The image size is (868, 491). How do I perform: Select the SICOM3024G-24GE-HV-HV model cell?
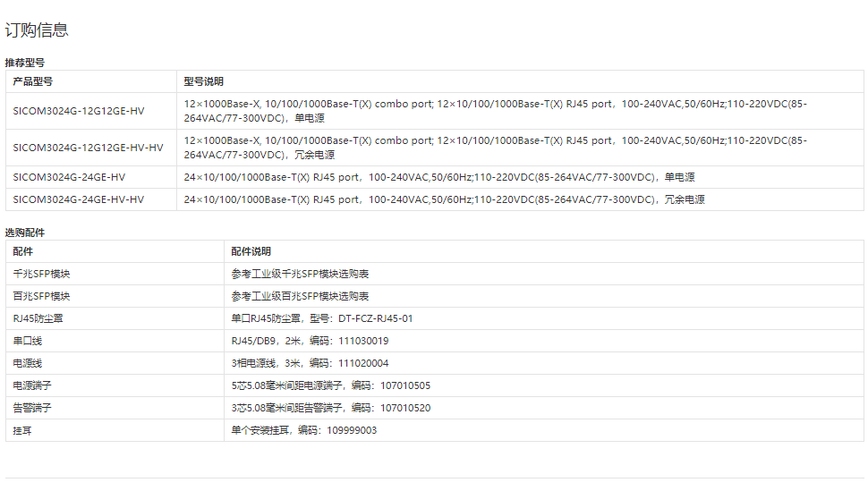point(79,199)
